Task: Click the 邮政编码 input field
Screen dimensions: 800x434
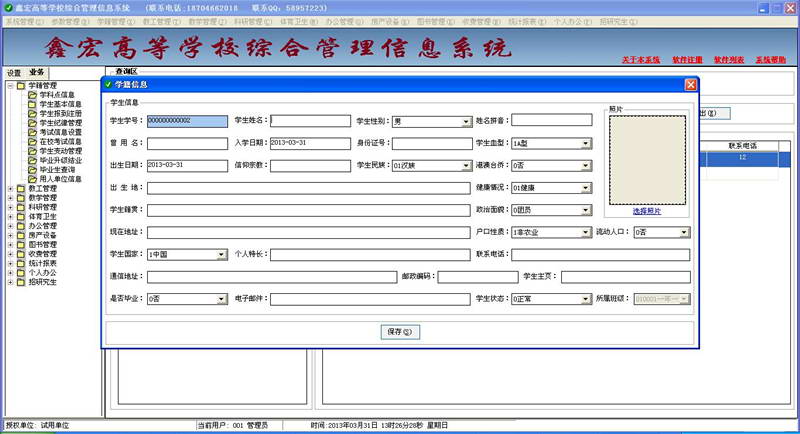Action: [x=478, y=277]
